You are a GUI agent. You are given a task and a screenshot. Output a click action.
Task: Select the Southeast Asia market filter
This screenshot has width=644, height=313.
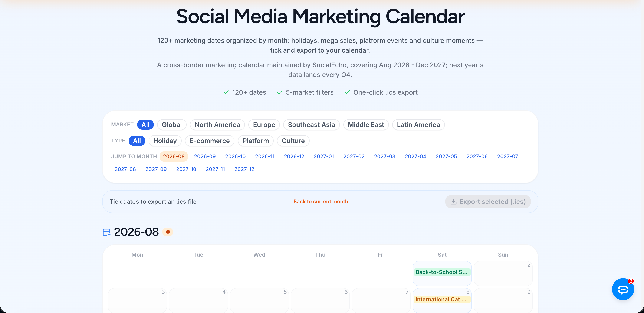point(311,125)
